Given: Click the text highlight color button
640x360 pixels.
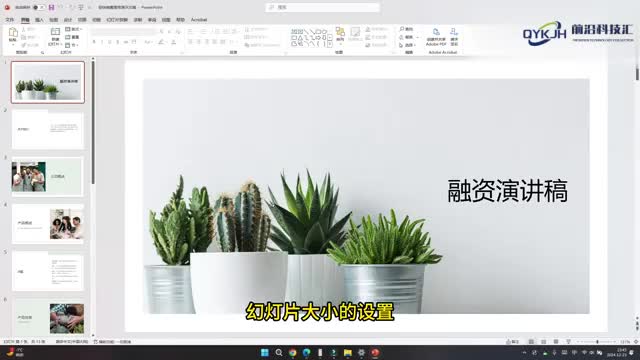Looking at the screenshot, I should point(162,42).
